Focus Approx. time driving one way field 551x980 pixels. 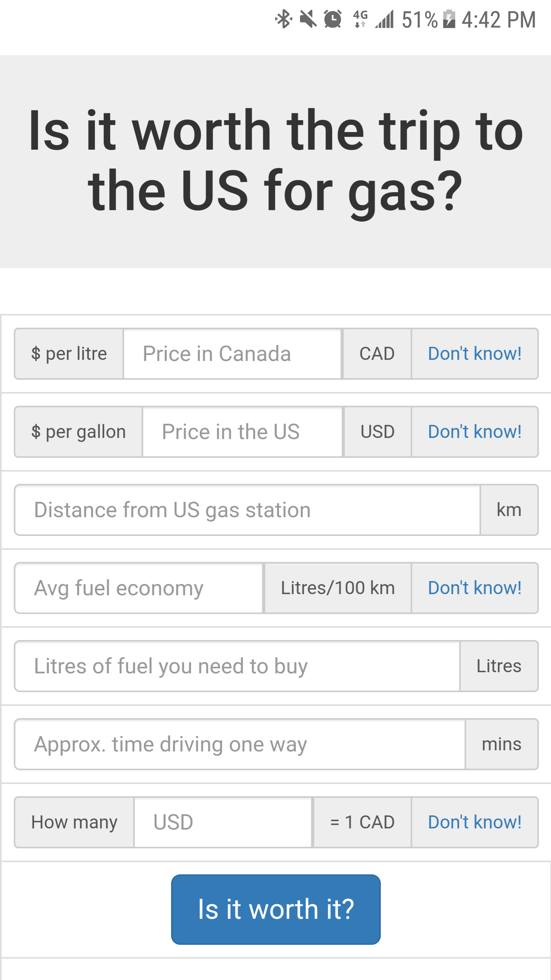[x=240, y=744]
